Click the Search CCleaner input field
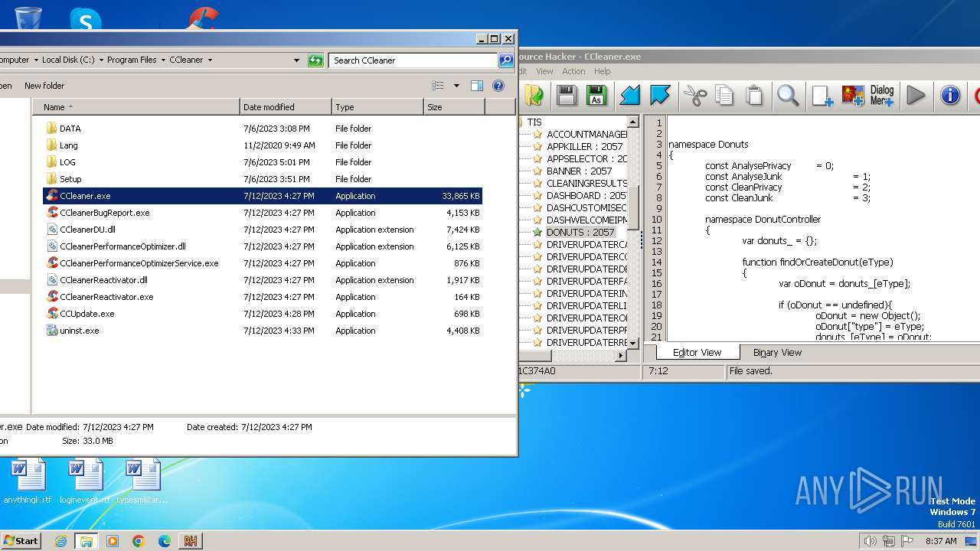 pyautogui.click(x=413, y=60)
